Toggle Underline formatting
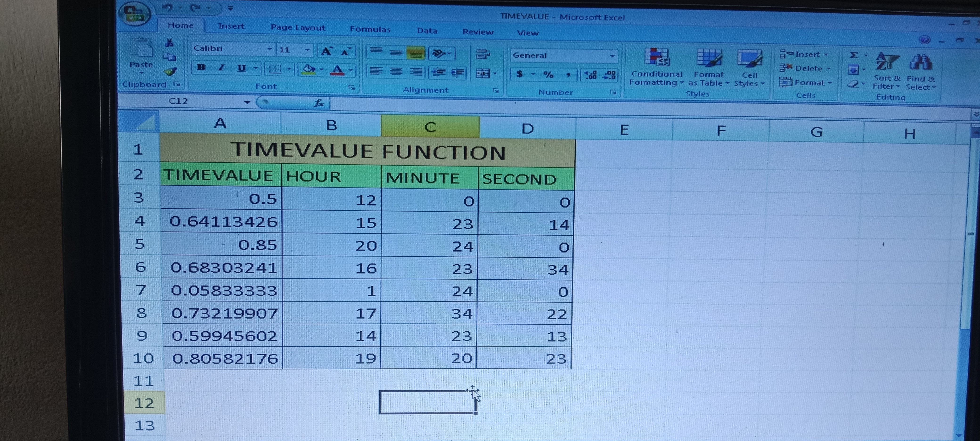 241,69
